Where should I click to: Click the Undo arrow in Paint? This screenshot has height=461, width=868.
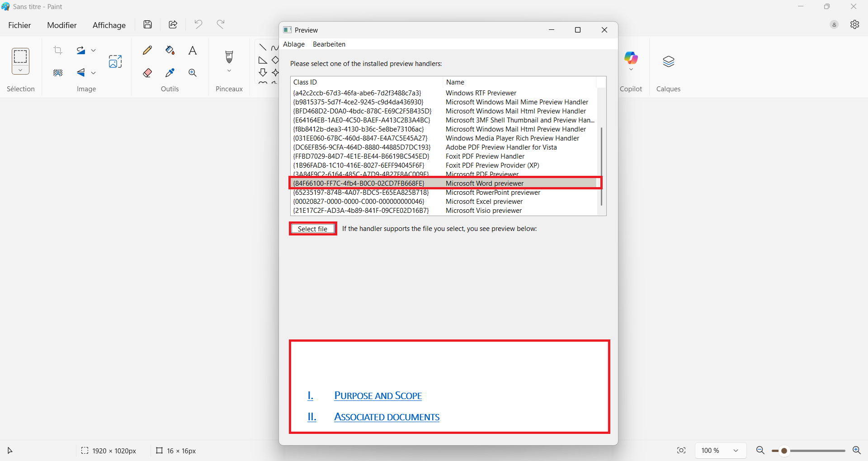(198, 24)
